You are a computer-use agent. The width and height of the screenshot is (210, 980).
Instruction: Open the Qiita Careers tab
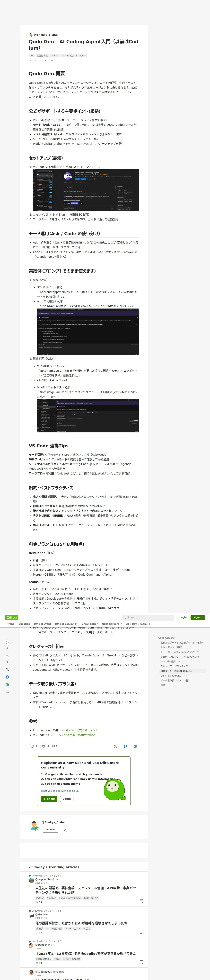coord(112,624)
